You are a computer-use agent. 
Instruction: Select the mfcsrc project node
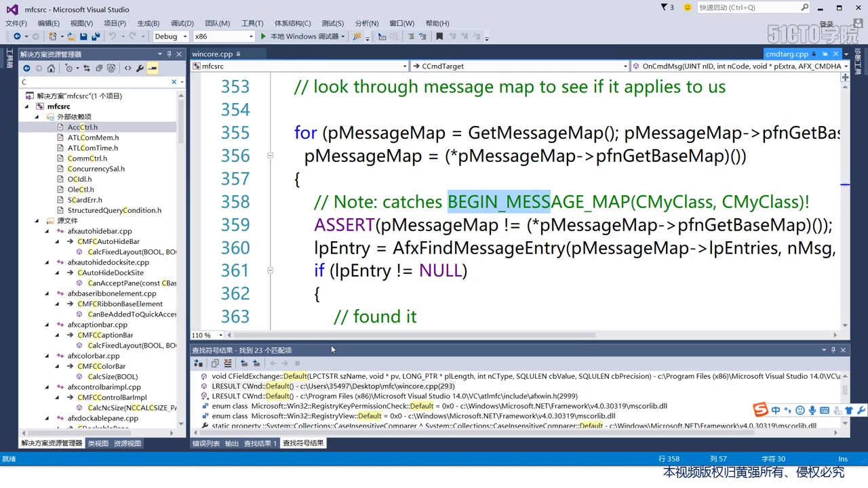click(x=58, y=106)
